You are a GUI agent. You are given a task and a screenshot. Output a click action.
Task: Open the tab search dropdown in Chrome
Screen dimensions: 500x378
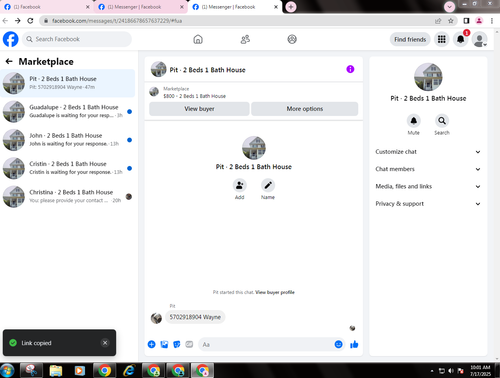click(449, 7)
